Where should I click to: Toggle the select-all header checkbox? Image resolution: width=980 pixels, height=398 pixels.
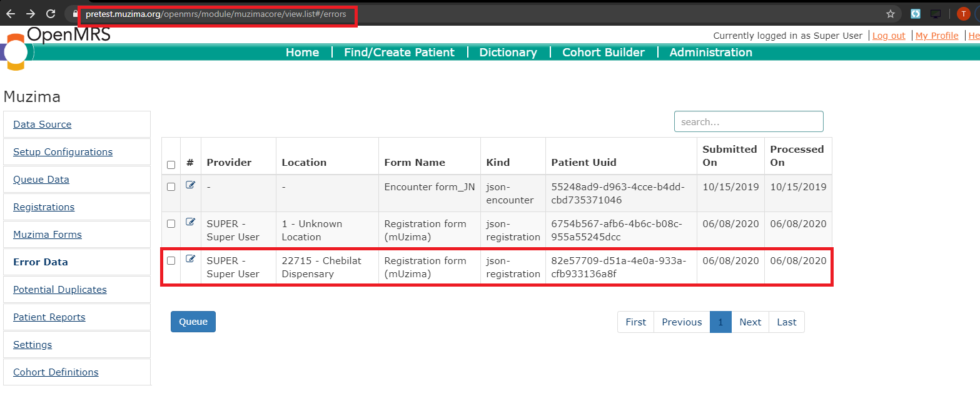tap(171, 165)
